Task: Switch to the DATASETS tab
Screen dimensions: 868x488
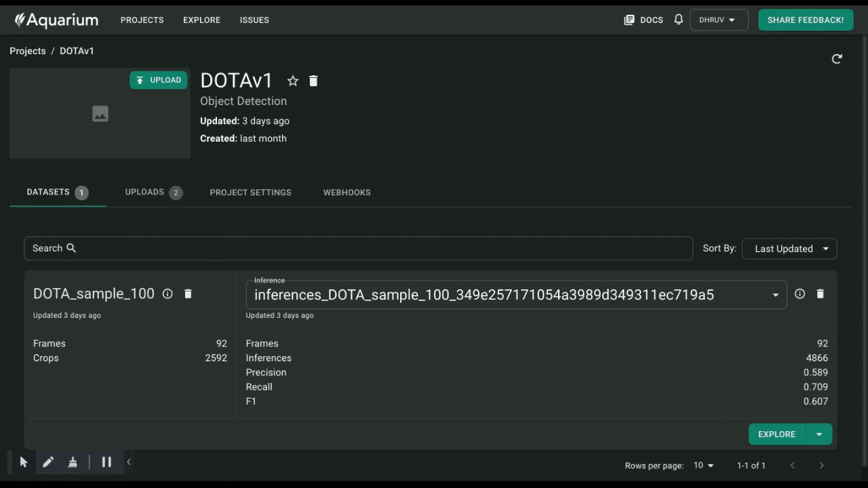Action: (58, 192)
